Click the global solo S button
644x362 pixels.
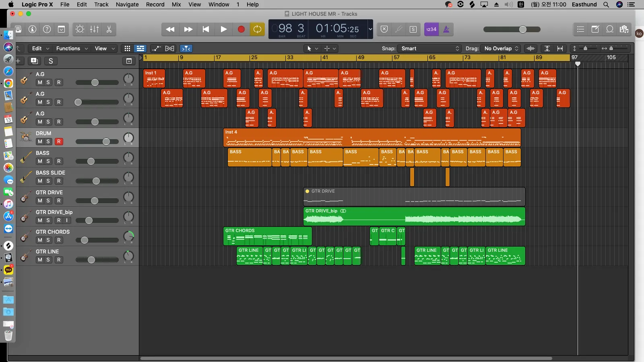click(x=51, y=61)
